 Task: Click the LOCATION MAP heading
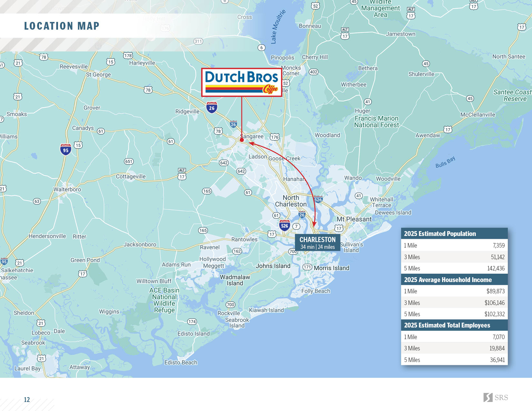tap(62, 26)
